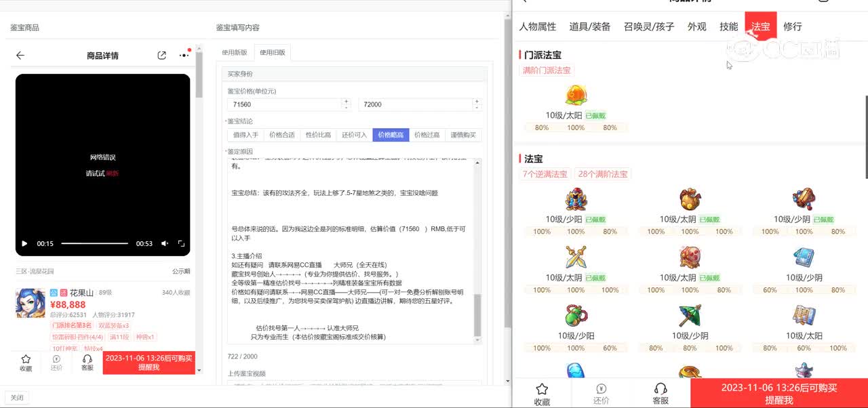
Task: Open the 修行 tab
Action: (793, 26)
